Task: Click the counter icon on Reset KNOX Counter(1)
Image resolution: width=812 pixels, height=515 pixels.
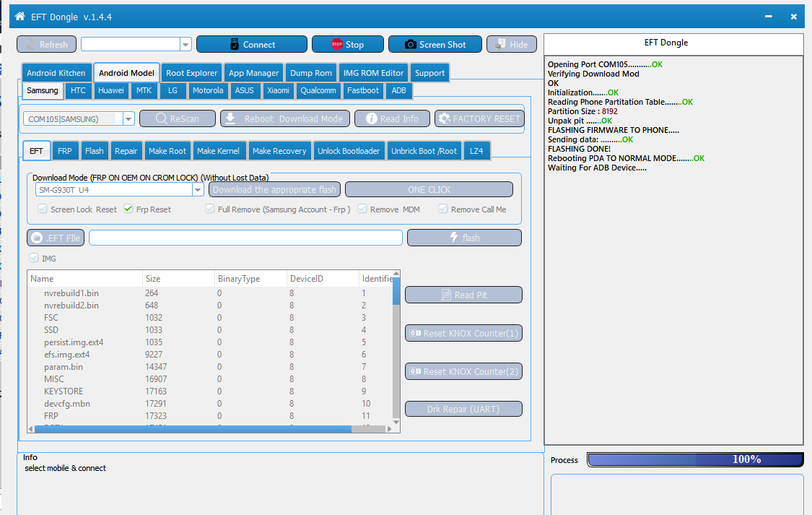Action: [x=415, y=333]
